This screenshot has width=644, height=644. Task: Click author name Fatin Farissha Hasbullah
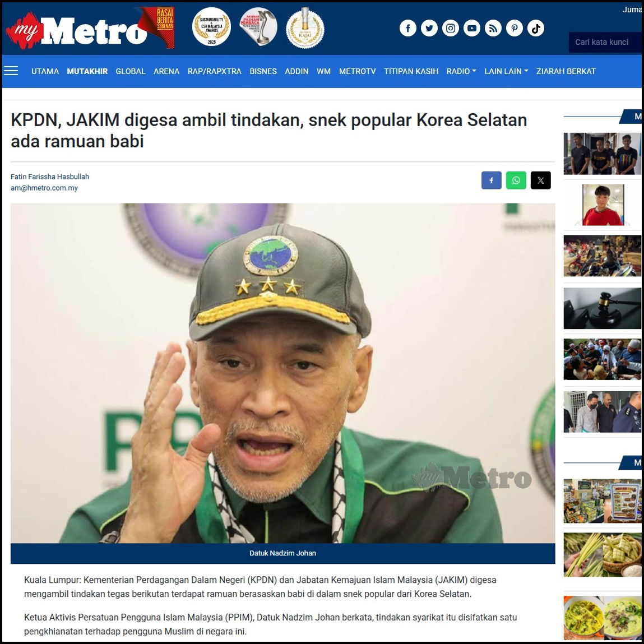(x=50, y=177)
